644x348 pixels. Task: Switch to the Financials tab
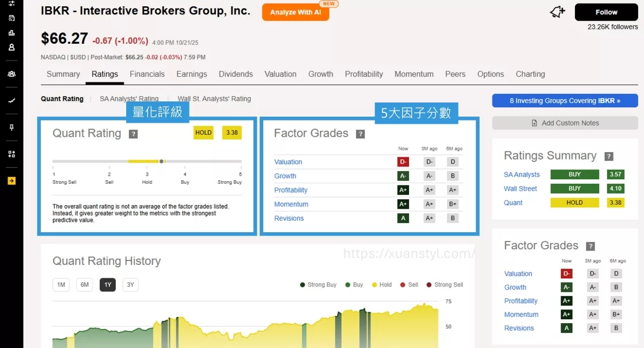[147, 74]
